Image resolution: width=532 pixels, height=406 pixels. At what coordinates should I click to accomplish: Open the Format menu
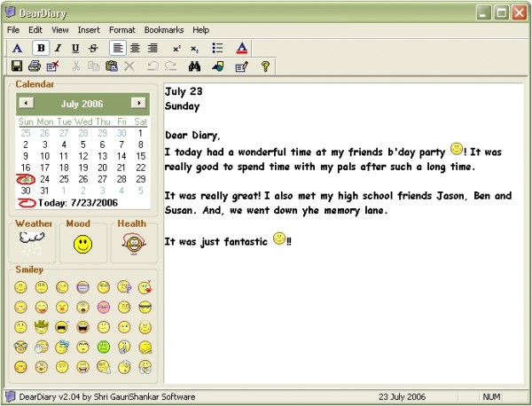click(x=122, y=30)
